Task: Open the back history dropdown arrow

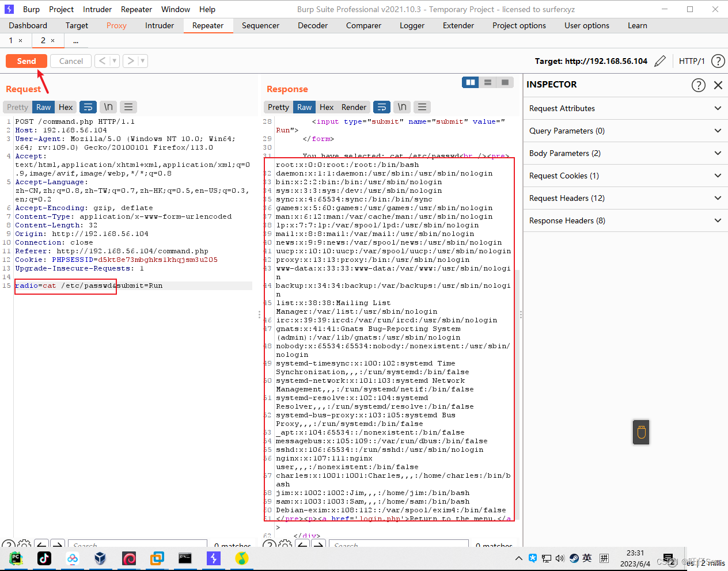Action: point(114,61)
